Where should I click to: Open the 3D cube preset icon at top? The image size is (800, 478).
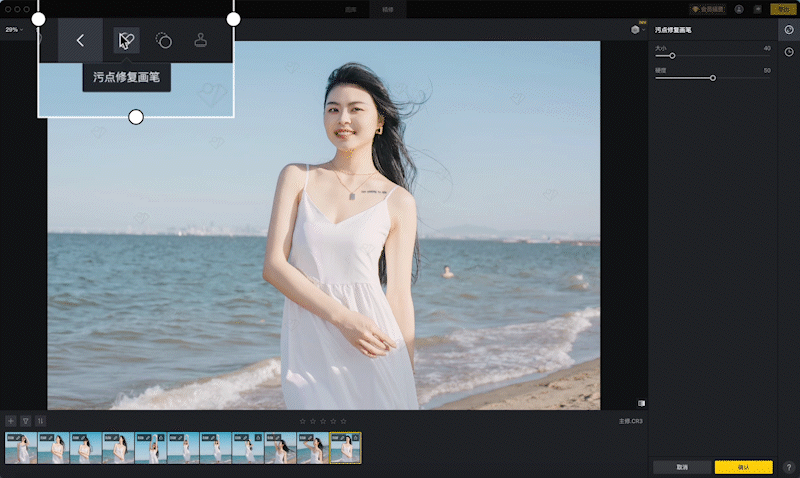pos(635,30)
